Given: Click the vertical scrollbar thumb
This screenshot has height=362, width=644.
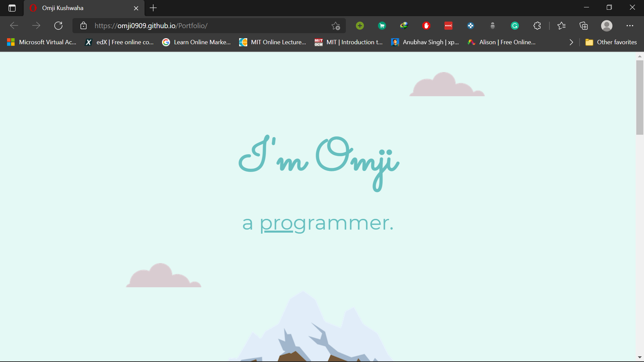Looking at the screenshot, I should 640,97.
